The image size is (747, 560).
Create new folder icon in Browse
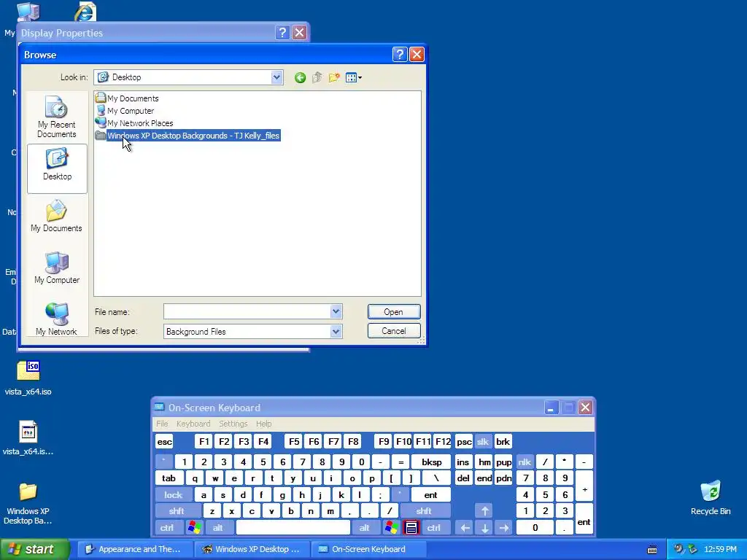[x=334, y=77]
